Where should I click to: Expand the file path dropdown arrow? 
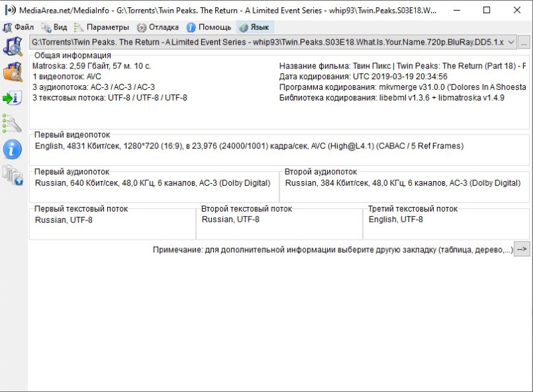(x=511, y=43)
